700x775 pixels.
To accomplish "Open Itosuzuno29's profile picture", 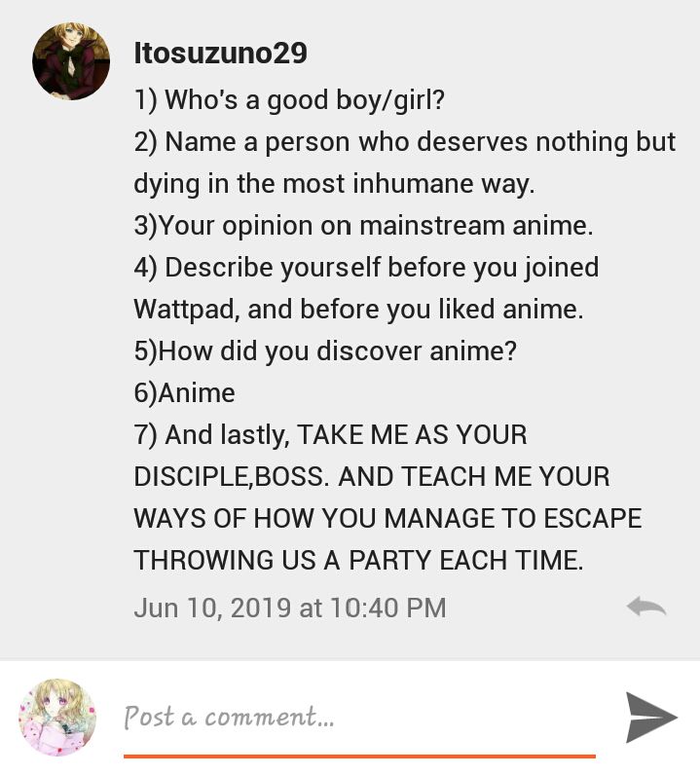I will point(71,61).
